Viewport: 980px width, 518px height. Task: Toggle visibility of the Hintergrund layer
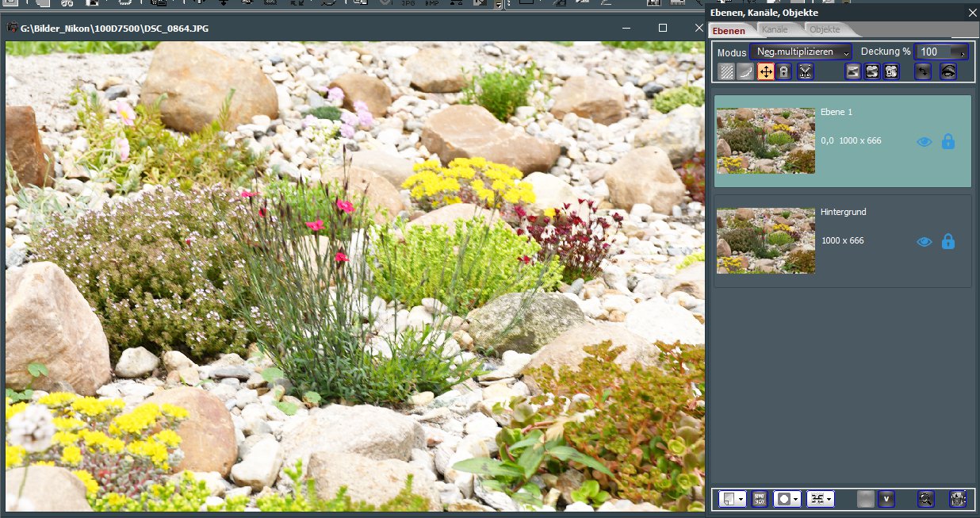tap(924, 242)
